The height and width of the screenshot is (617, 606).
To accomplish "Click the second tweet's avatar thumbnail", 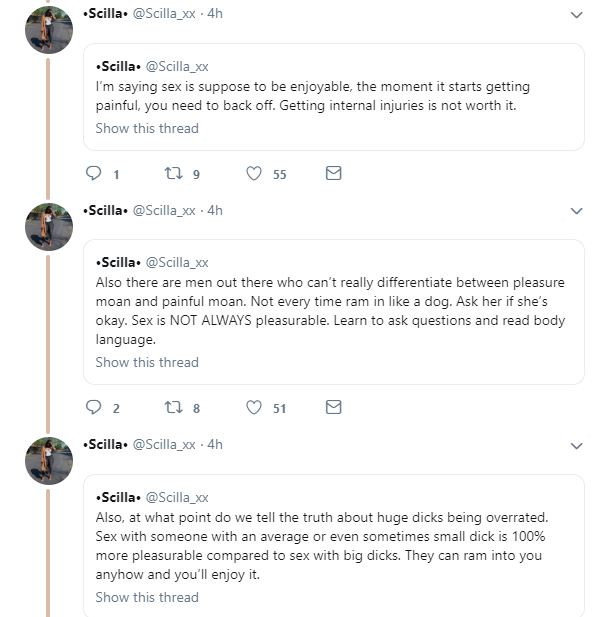I will click(x=48, y=225).
